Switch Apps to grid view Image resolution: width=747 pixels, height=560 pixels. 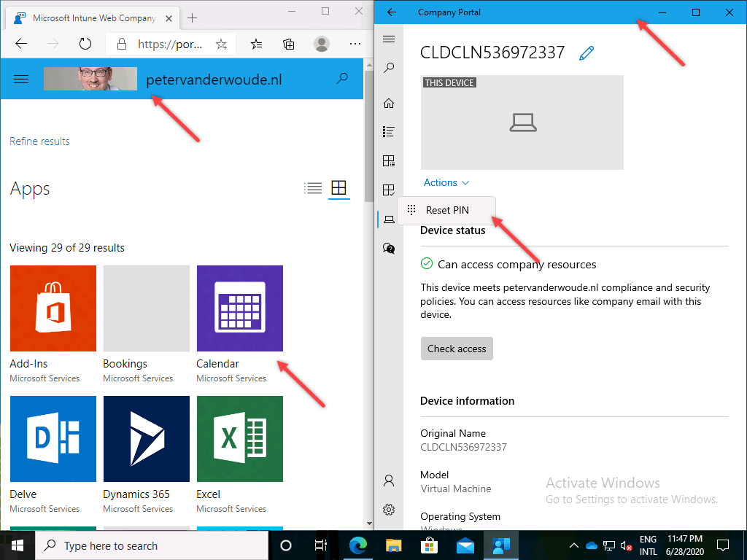[338, 187]
